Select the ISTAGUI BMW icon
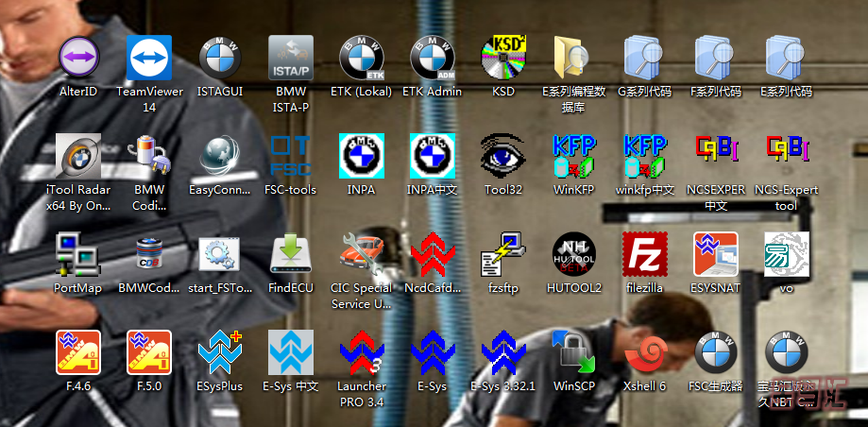 [x=220, y=58]
